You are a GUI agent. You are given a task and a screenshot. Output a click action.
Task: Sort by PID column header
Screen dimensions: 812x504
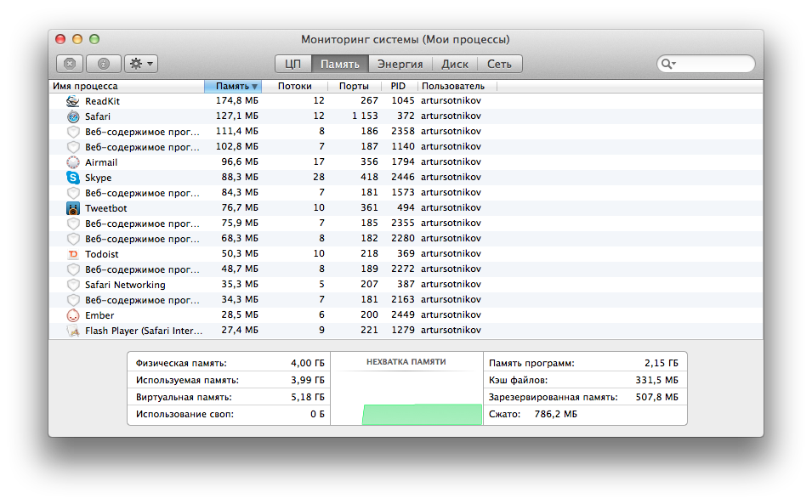click(x=398, y=86)
